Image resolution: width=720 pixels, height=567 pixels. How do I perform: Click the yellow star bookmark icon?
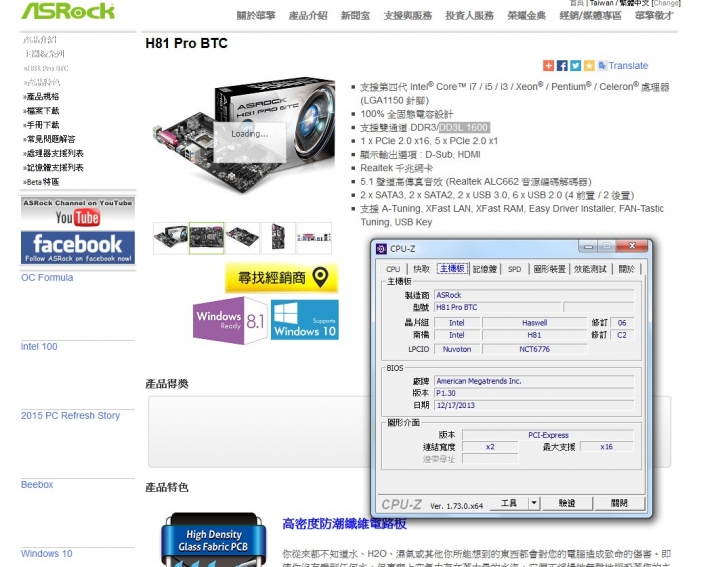point(589,66)
